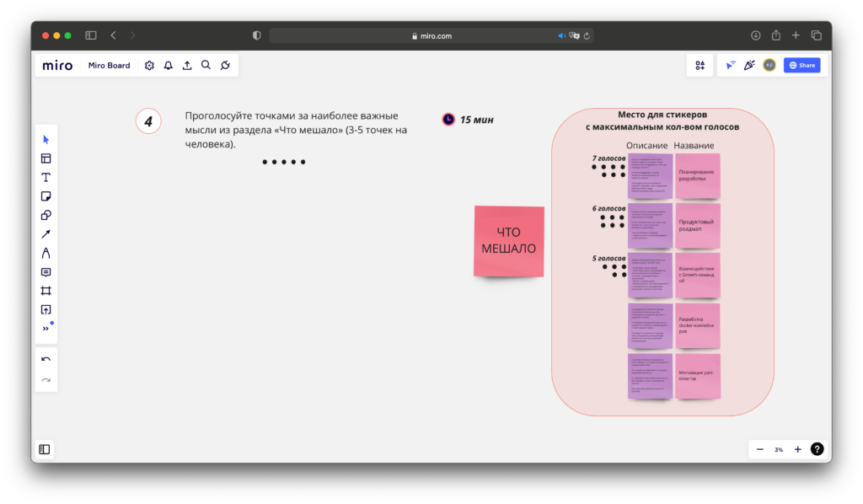The height and width of the screenshot is (504, 863).
Task: Click the Upload tool icon
Action: (46, 309)
